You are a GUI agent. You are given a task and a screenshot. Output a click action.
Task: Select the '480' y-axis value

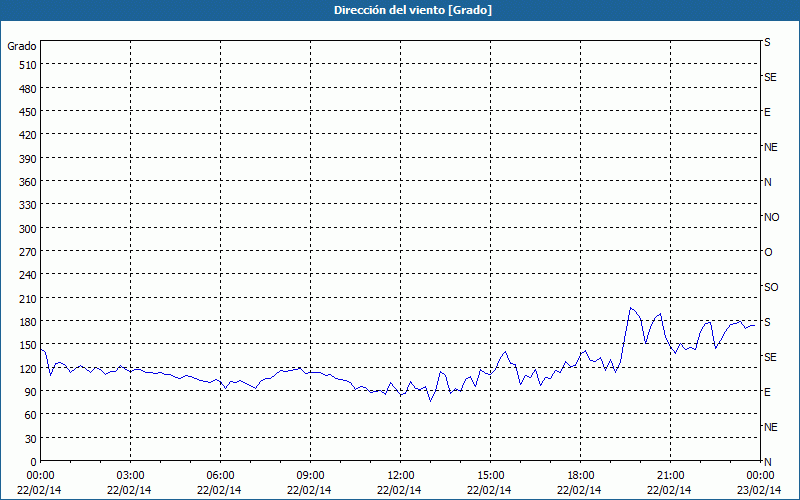(x=28, y=89)
